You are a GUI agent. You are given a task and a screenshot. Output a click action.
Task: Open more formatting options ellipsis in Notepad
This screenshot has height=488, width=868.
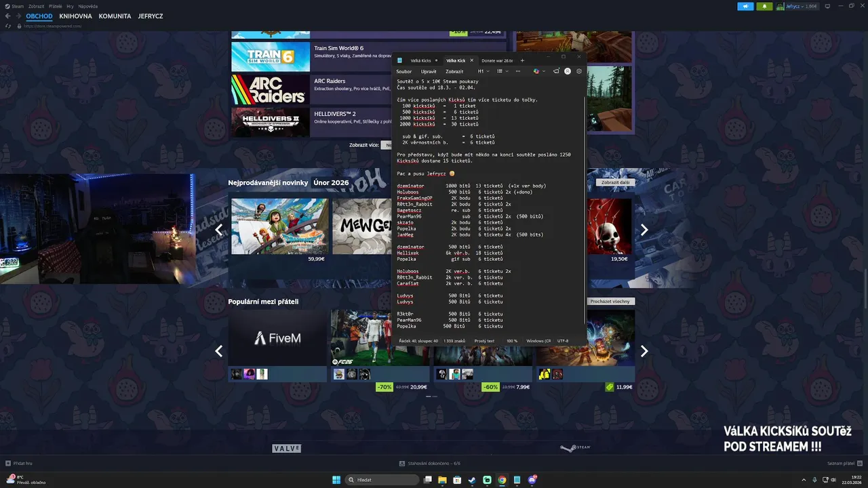518,71
